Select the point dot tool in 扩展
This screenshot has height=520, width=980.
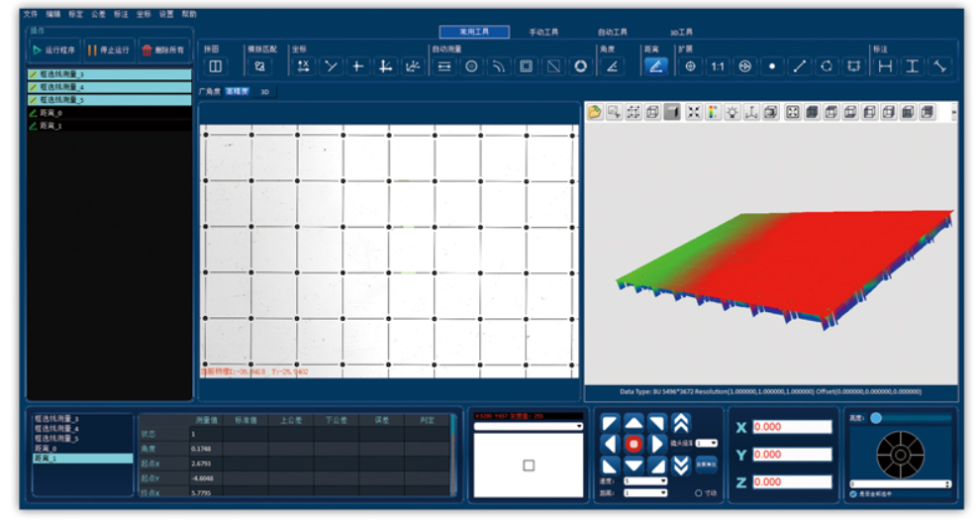pyautogui.click(x=772, y=66)
